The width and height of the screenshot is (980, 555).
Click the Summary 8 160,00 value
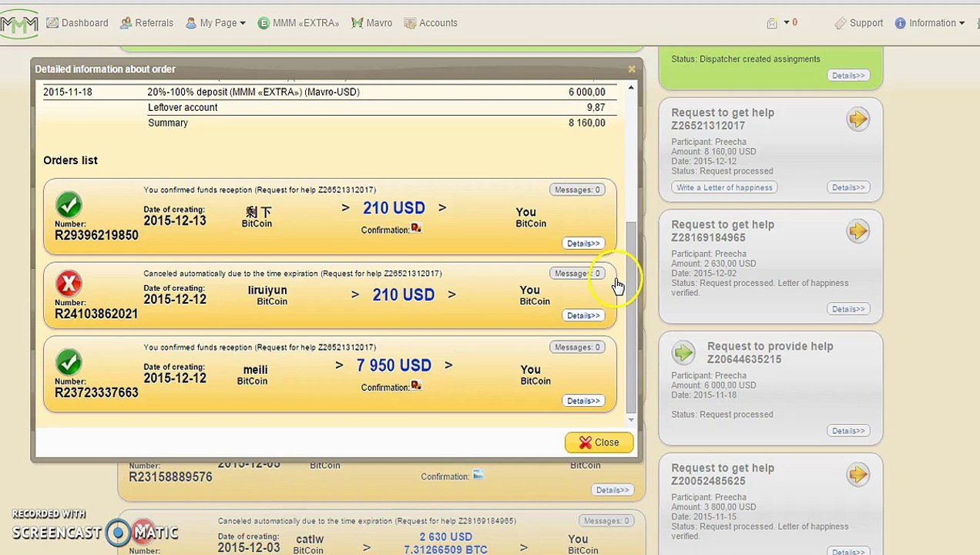(586, 123)
